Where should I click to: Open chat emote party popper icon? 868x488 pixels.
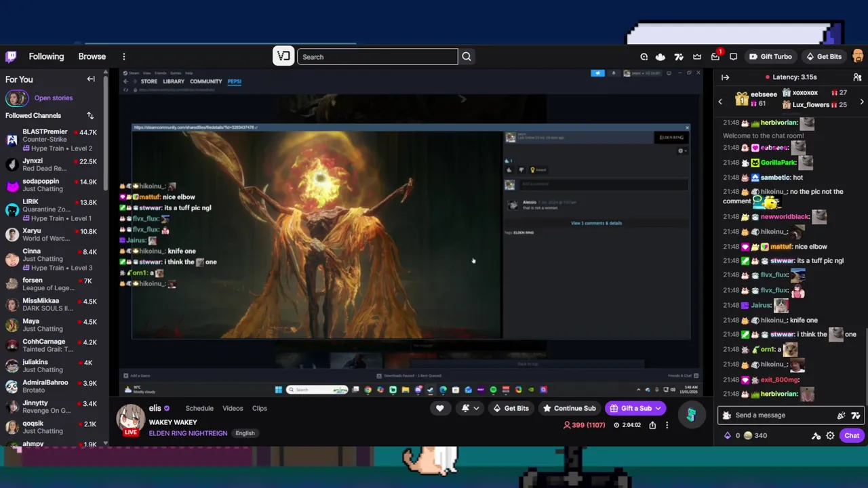[x=842, y=415]
